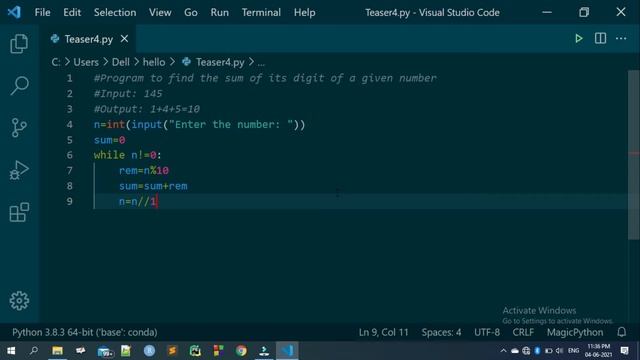Change MagicPython language mode
This screenshot has height=360, width=640.
(x=575, y=332)
